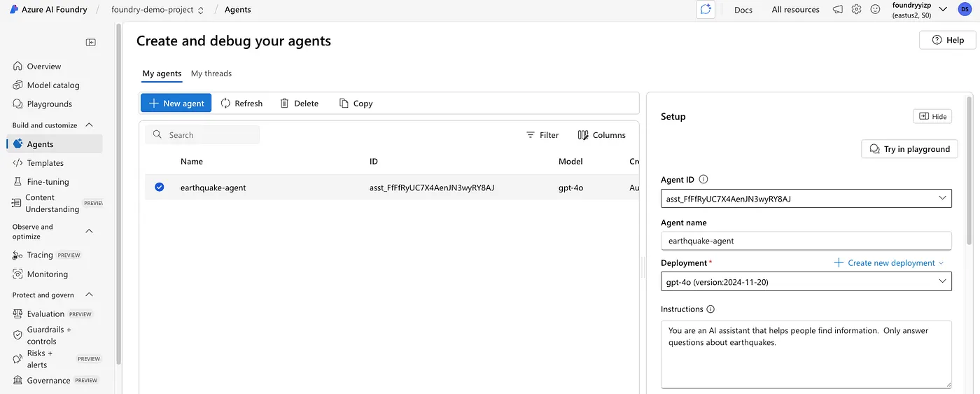Click the New agent button
Viewport: 980px width, 394px height.
coord(176,104)
